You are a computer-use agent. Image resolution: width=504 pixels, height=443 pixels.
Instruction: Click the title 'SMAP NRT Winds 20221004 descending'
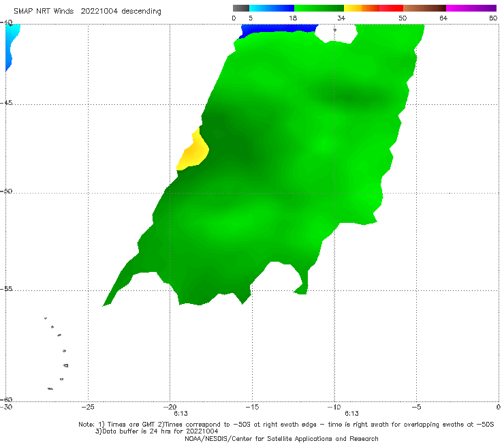point(87,12)
